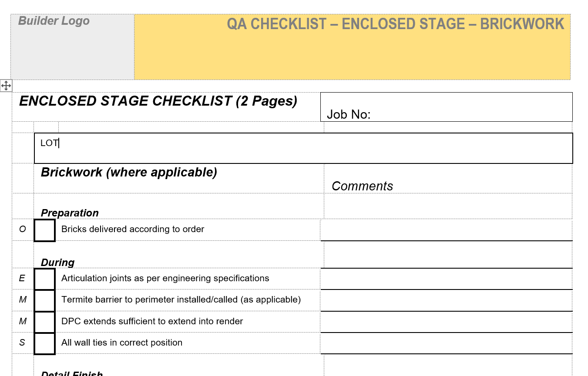Click inside the LOT text field
The height and width of the screenshot is (376, 588).
tap(303, 148)
